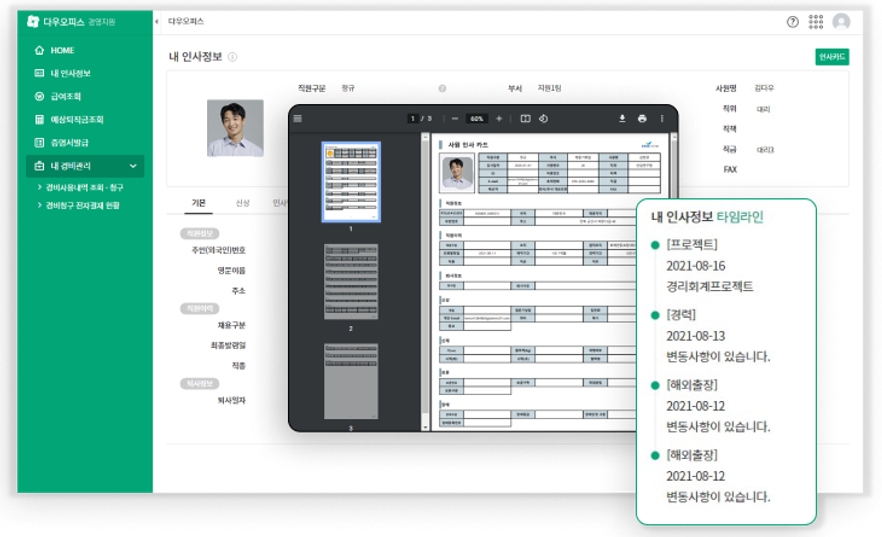The height and width of the screenshot is (537, 882).
Task: Click info icon next to 내 인사정보
Action: tap(232, 57)
